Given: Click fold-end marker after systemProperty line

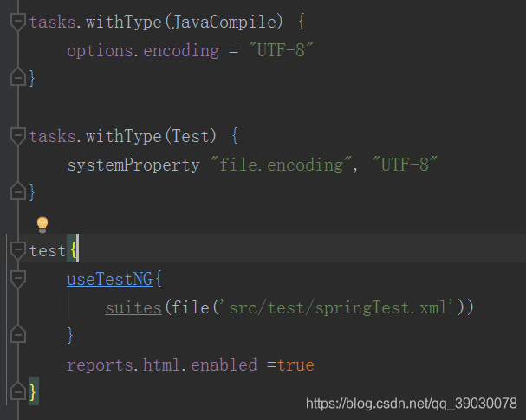Looking at the screenshot, I should pyautogui.click(x=18, y=191).
